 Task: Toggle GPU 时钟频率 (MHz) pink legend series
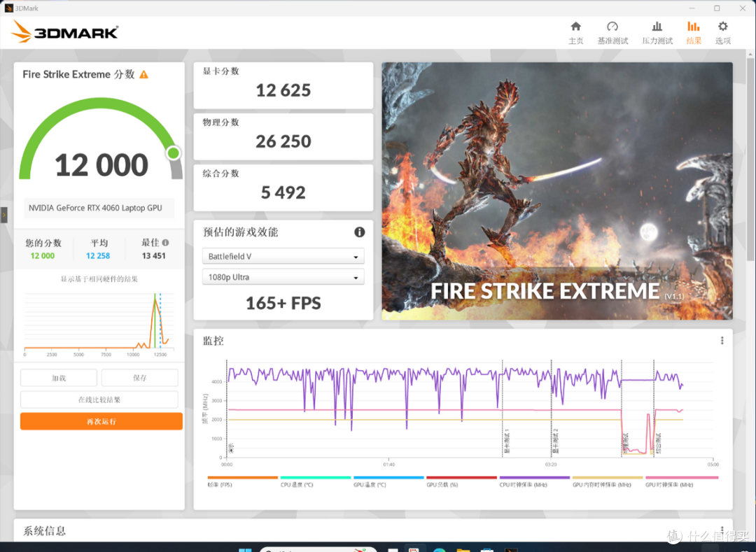tap(682, 481)
